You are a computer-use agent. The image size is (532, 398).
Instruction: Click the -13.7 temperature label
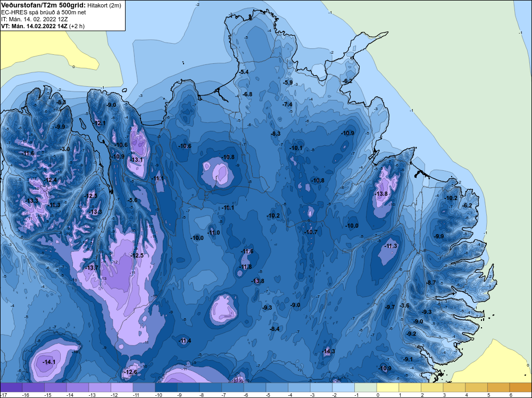point(92,268)
